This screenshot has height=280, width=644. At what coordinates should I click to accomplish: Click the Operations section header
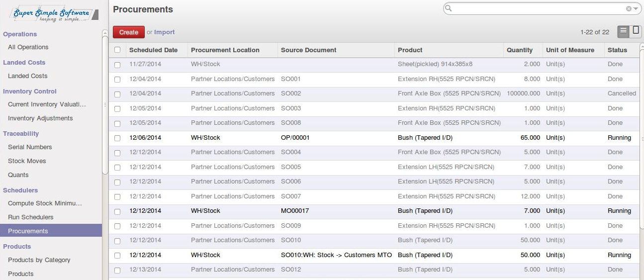click(20, 34)
